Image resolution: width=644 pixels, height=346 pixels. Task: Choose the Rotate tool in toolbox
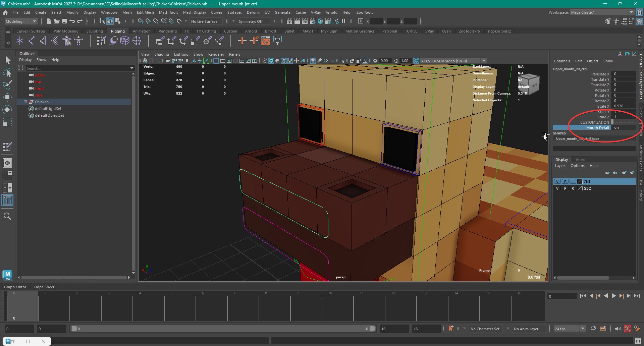(x=7, y=110)
